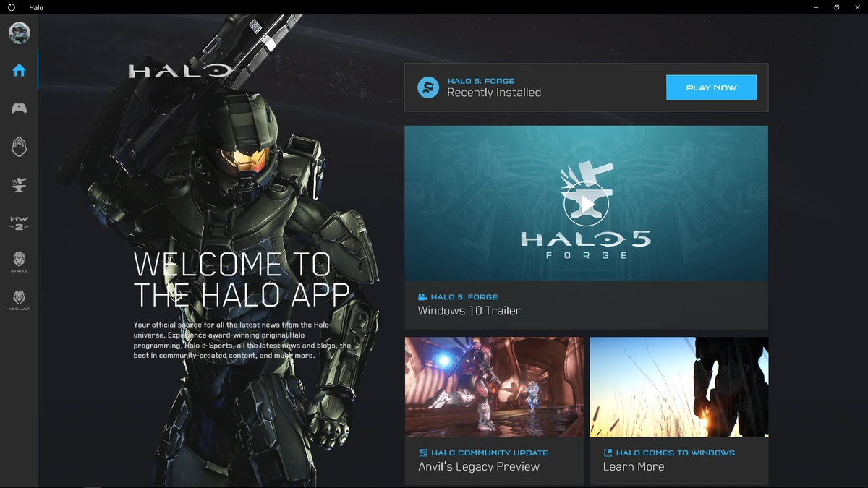This screenshot has width=868, height=488.
Task: Select the HW2 (Halo Wars 2) sidebar icon
Action: (x=19, y=223)
